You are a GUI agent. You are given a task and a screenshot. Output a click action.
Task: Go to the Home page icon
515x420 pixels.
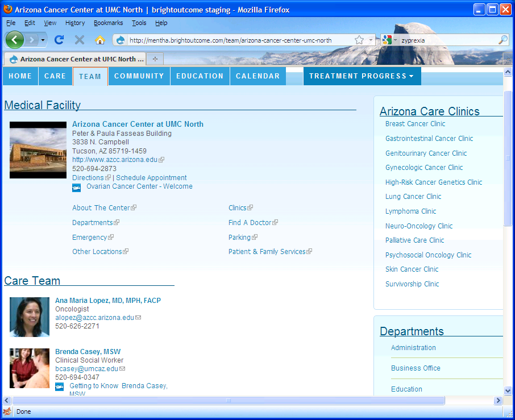100,40
